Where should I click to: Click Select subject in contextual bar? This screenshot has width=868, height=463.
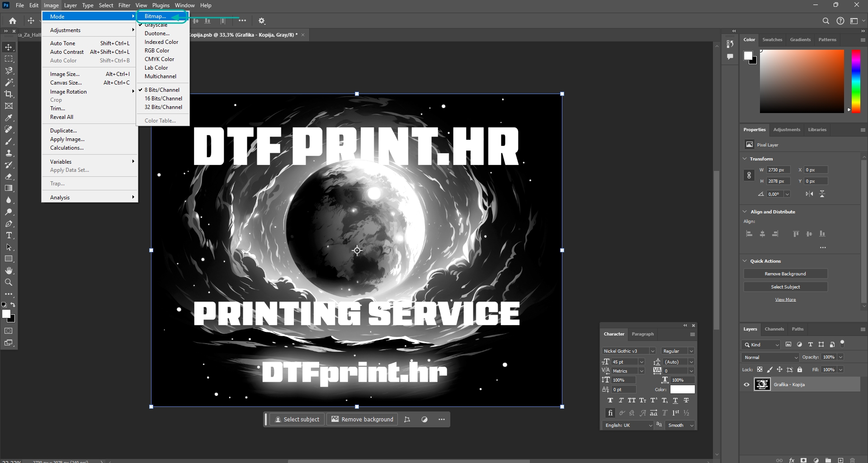click(x=297, y=420)
